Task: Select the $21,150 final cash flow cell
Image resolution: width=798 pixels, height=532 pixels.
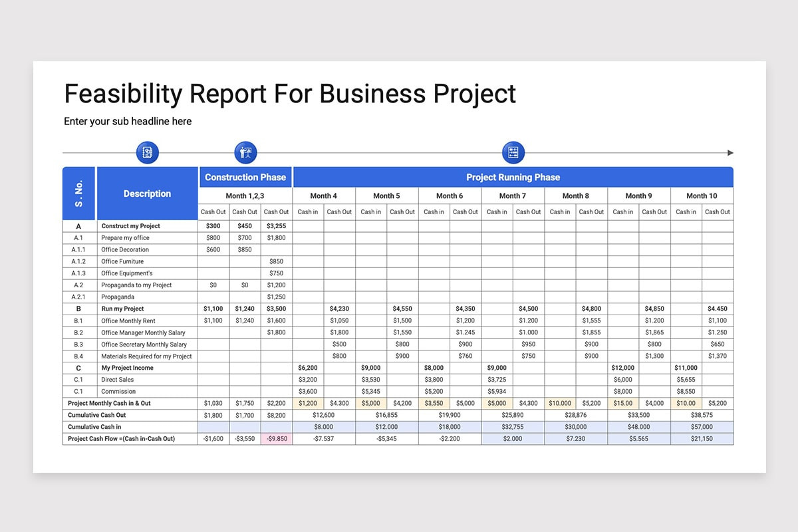Action: coord(702,439)
